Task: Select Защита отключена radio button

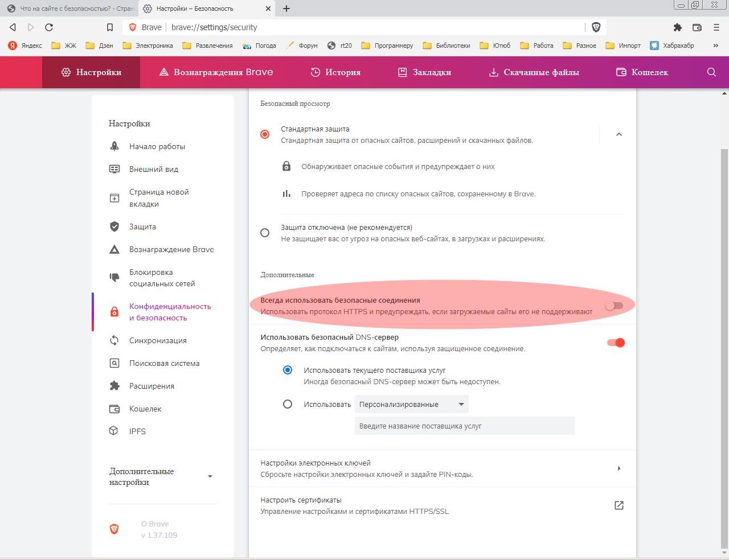Action: tap(265, 233)
